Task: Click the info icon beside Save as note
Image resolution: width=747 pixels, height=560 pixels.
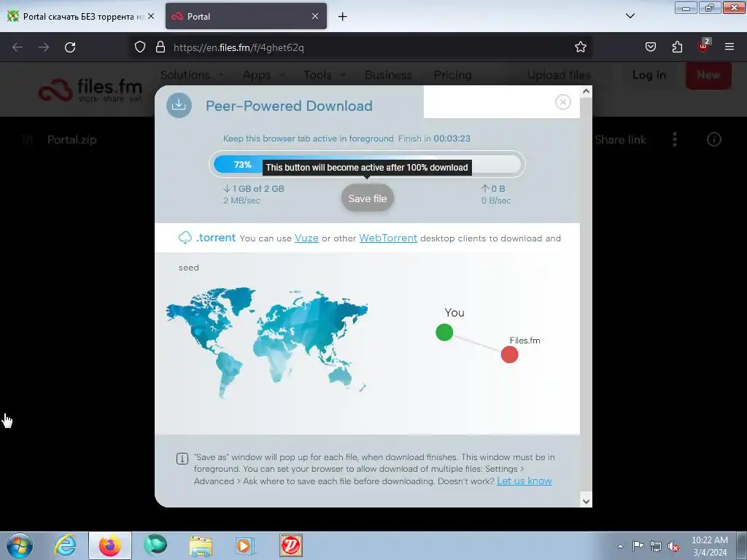Action: coord(182,459)
